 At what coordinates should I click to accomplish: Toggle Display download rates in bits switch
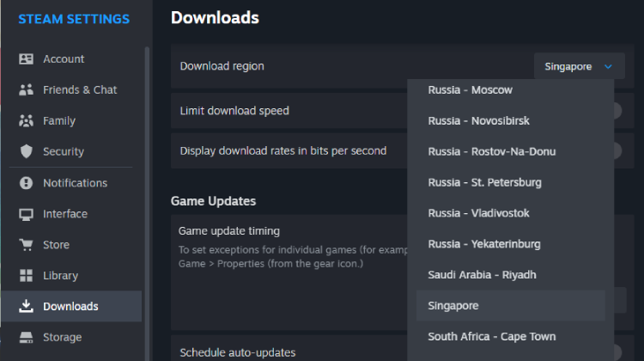(617, 151)
